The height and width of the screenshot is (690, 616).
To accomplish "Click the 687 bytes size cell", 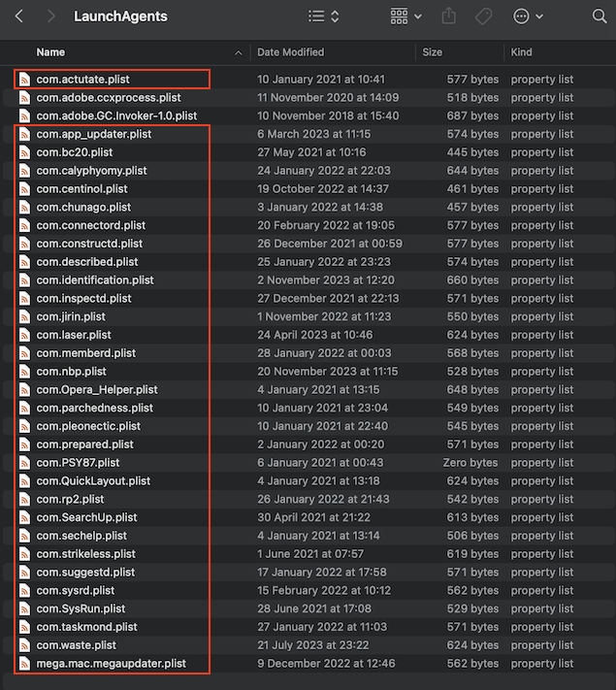I will 473,115.
